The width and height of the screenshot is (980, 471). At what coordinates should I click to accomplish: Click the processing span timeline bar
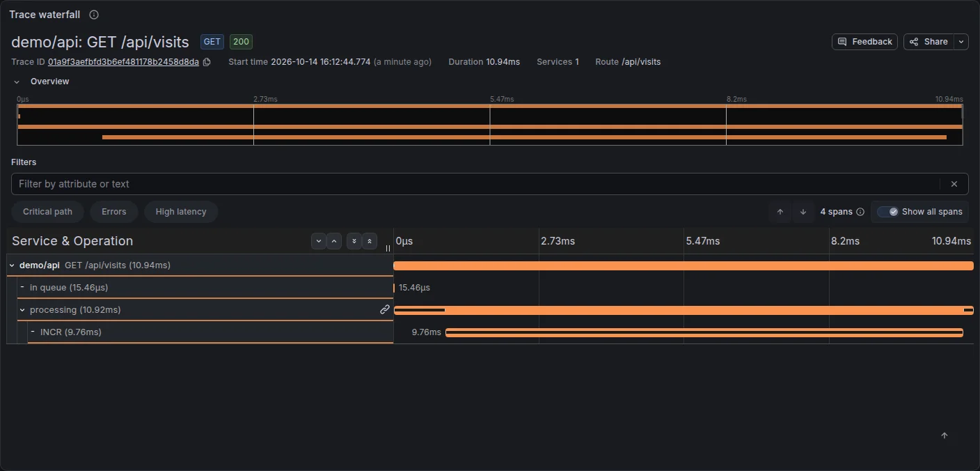tap(683, 310)
